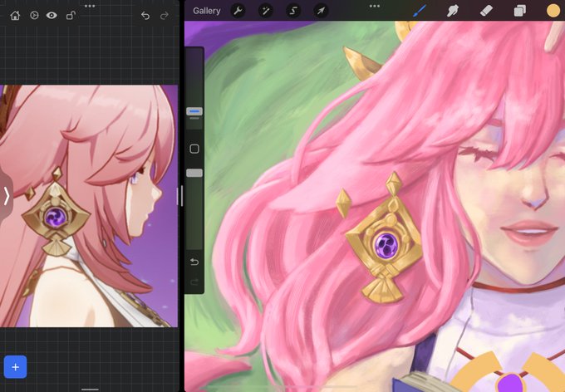
Task: Go to home in the reference app
Action: coord(15,16)
